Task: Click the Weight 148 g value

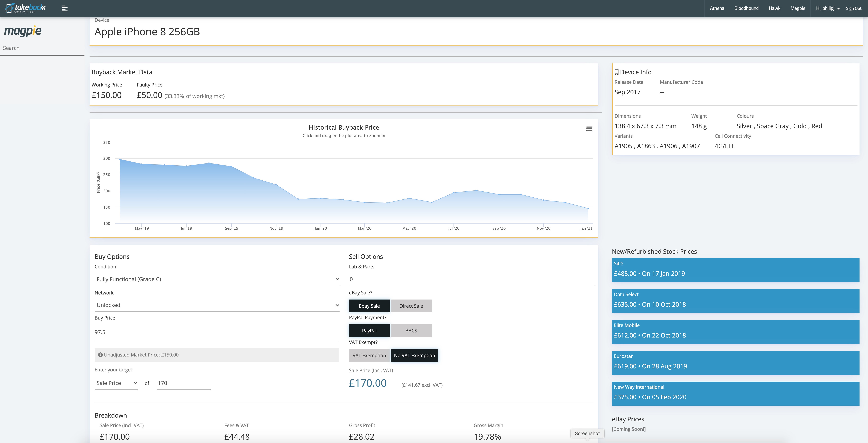Action: 699,126
